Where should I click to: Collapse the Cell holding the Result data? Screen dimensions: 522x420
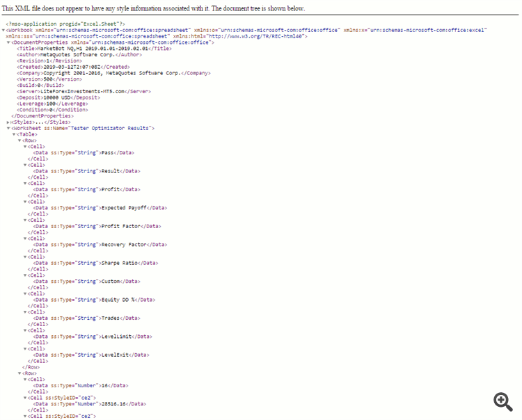[25, 165]
